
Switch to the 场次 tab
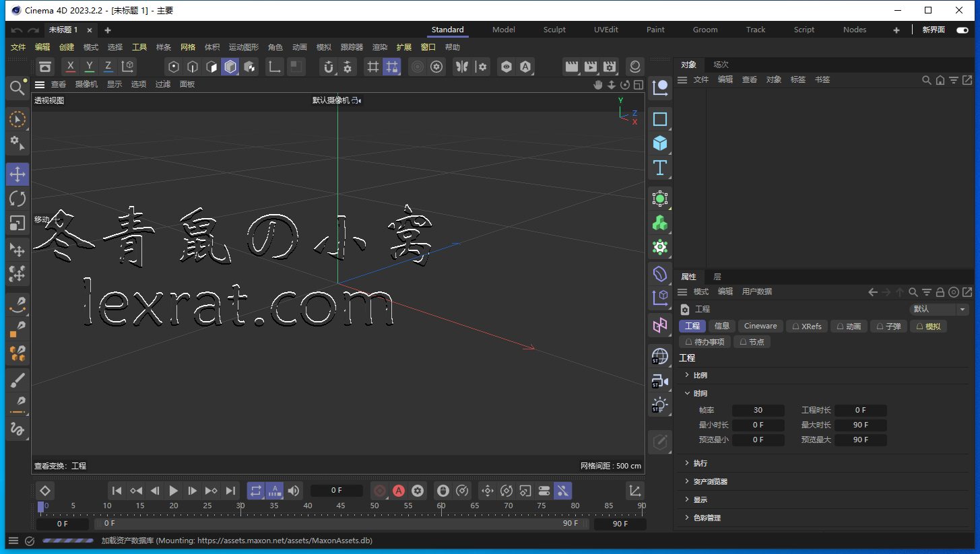(x=721, y=65)
